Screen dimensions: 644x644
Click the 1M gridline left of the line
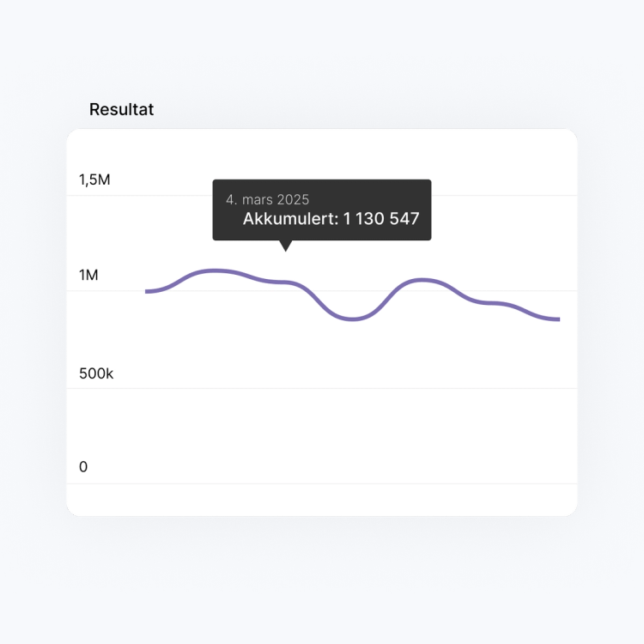point(112,291)
